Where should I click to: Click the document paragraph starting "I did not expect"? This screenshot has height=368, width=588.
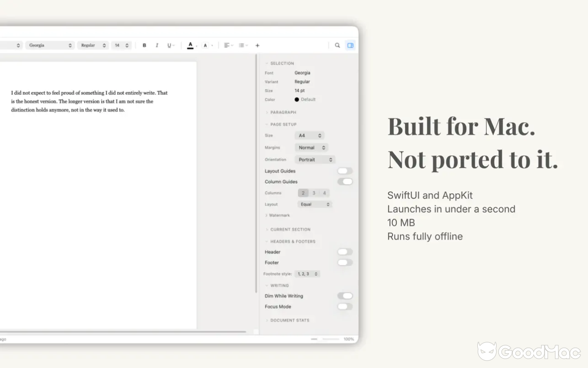pyautogui.click(x=90, y=102)
